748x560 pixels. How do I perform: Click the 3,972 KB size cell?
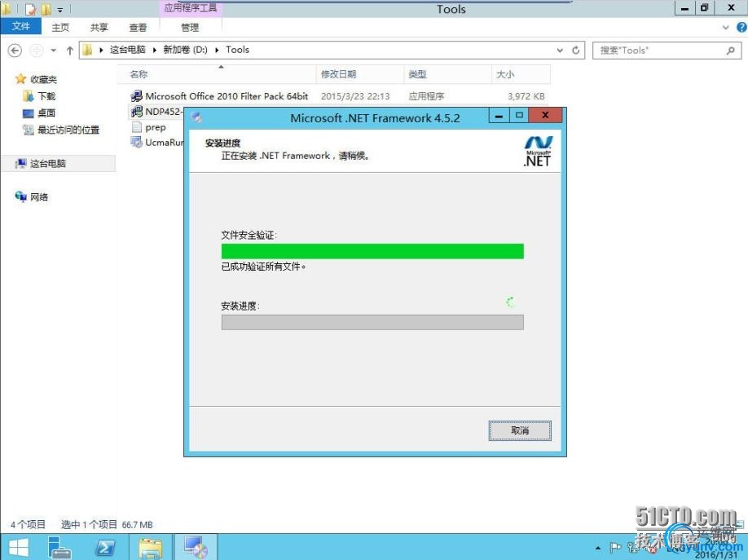click(526, 96)
